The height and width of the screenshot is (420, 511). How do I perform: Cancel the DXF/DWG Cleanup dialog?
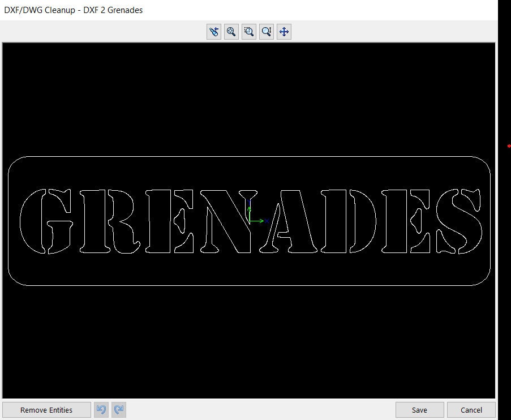(x=471, y=410)
